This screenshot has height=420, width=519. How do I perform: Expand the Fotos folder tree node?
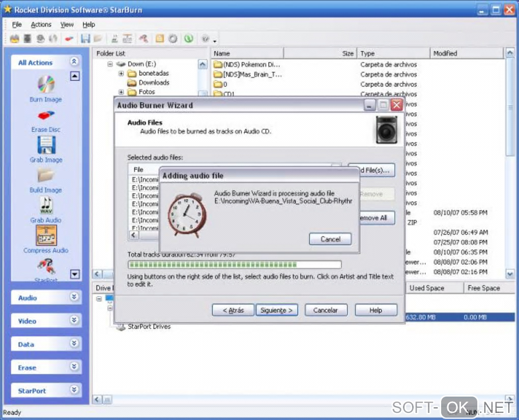[x=121, y=92]
